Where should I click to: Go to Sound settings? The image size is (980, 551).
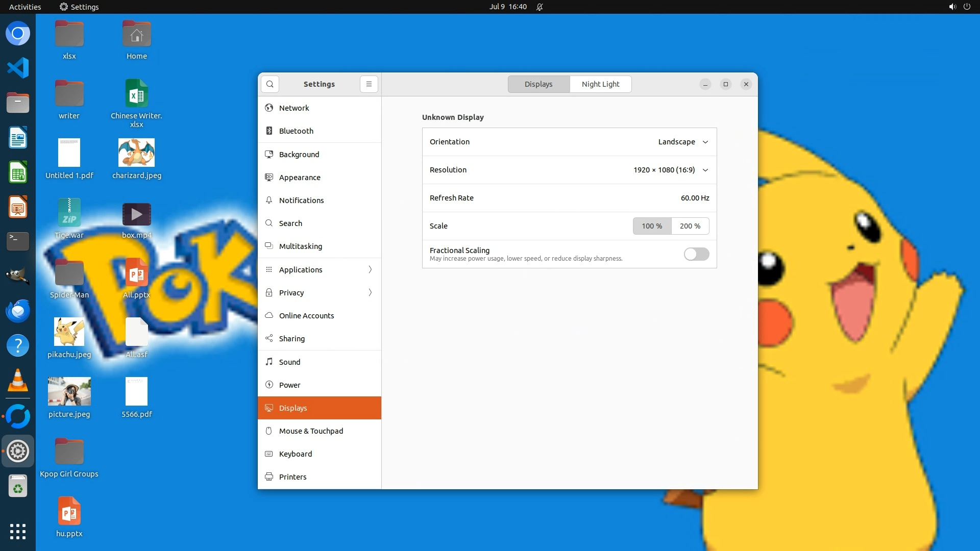coord(289,362)
